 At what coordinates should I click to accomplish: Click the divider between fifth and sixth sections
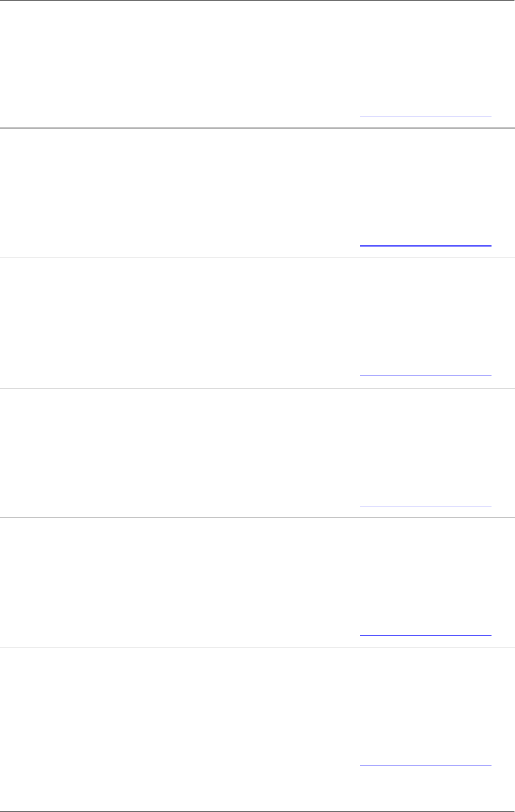pos(257,648)
